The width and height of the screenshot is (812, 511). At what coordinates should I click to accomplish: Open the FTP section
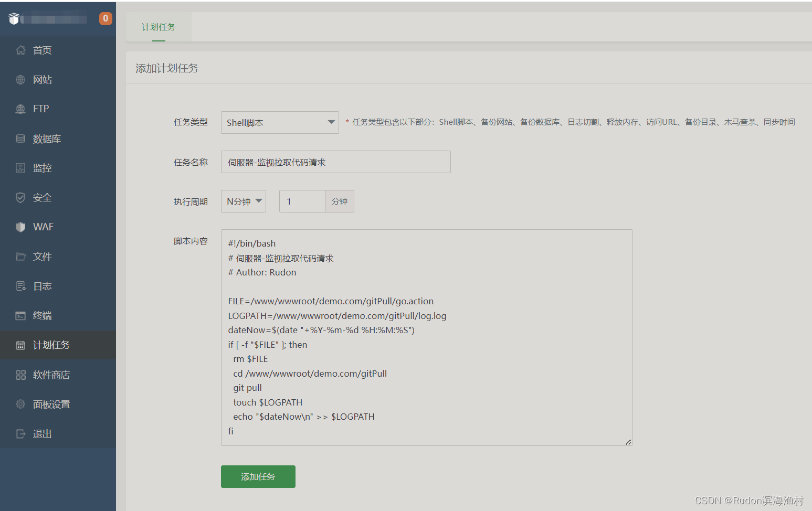coord(58,109)
